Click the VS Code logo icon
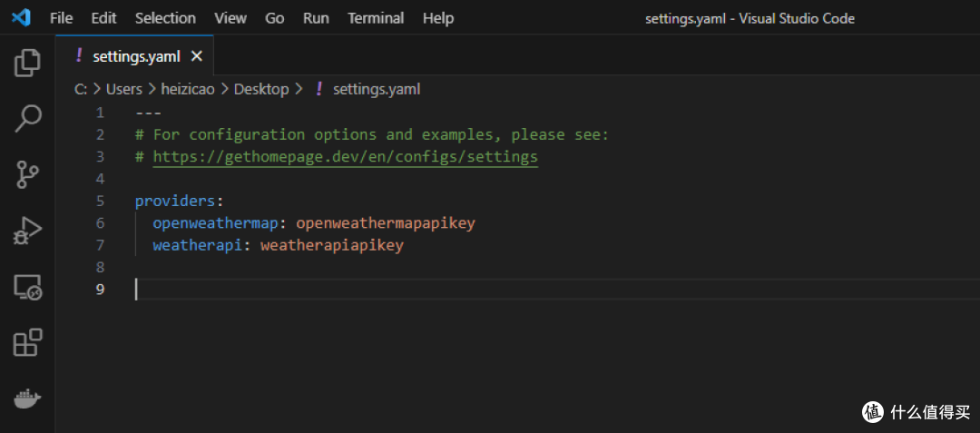 [x=23, y=18]
